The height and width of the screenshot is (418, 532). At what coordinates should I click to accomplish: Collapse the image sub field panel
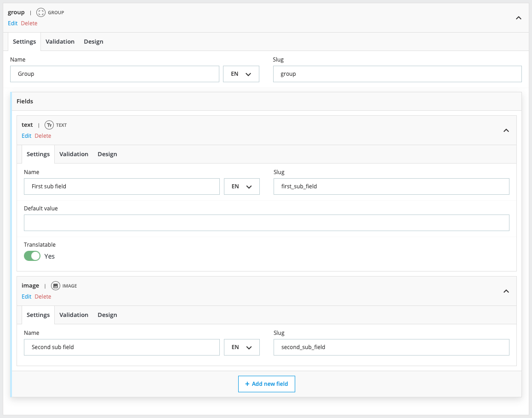pyautogui.click(x=506, y=291)
